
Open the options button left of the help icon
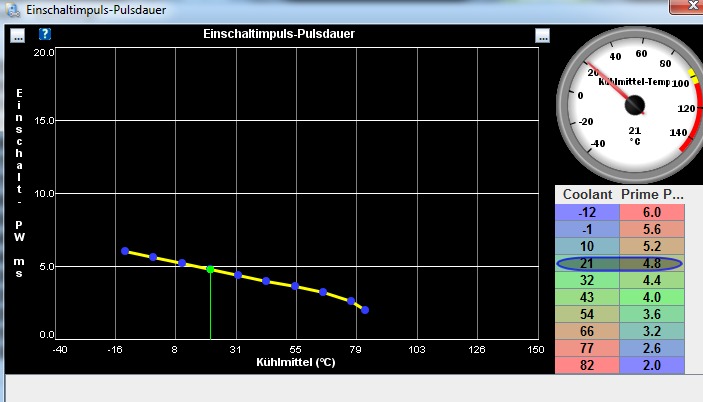(x=17, y=35)
